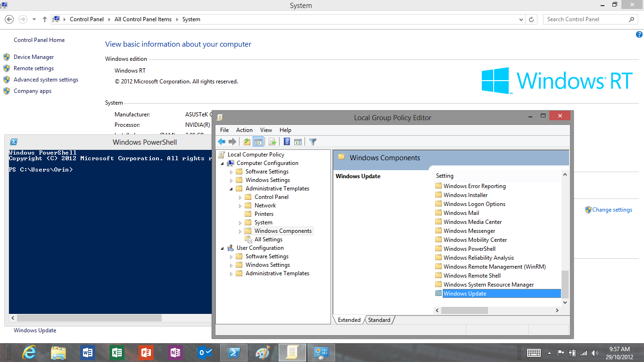Viewport: 644px width, 362px height.
Task: Click the Back arrow in Group Policy Editor toolbar
Action: (222, 141)
